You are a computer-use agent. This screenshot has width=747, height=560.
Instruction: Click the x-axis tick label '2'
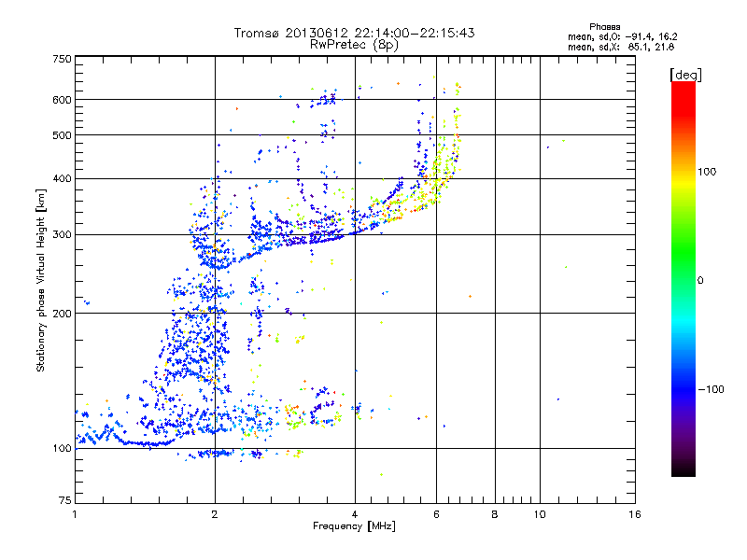point(215,514)
